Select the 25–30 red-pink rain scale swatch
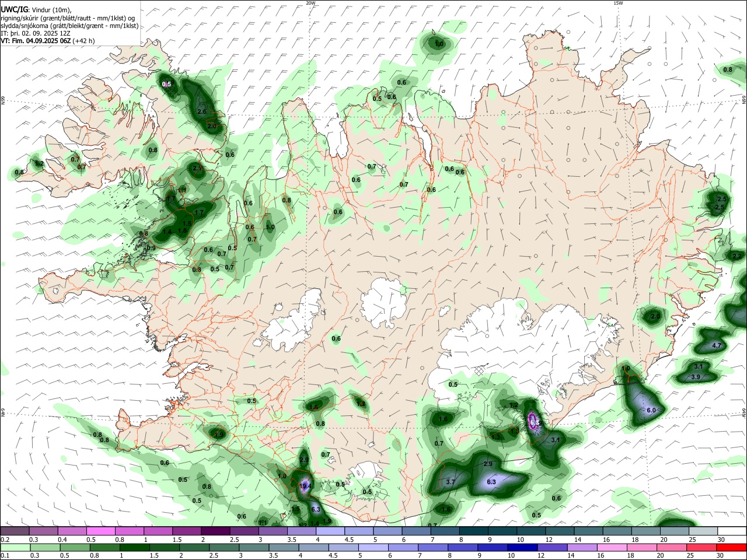 (x=701, y=547)
